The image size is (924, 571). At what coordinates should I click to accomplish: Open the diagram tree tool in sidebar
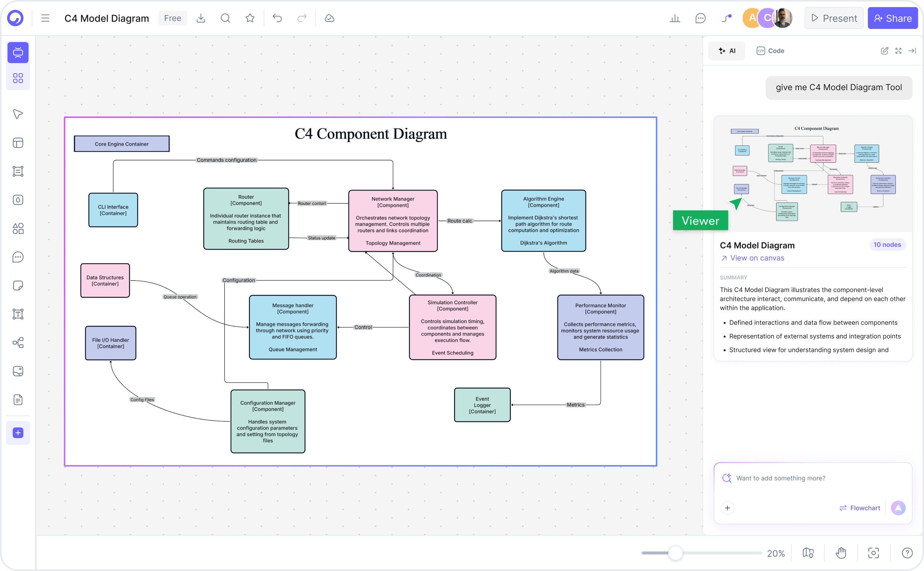point(18,343)
